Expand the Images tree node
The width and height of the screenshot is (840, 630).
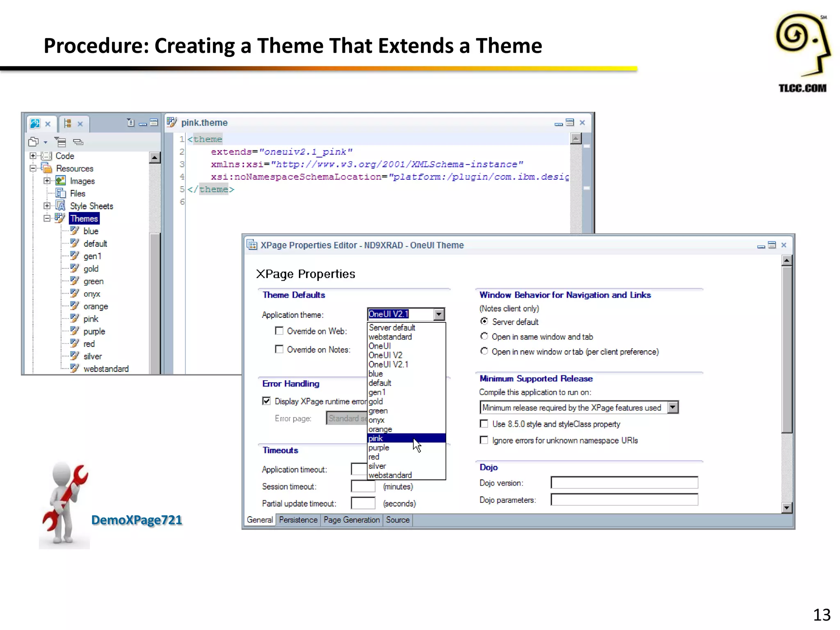(x=47, y=180)
